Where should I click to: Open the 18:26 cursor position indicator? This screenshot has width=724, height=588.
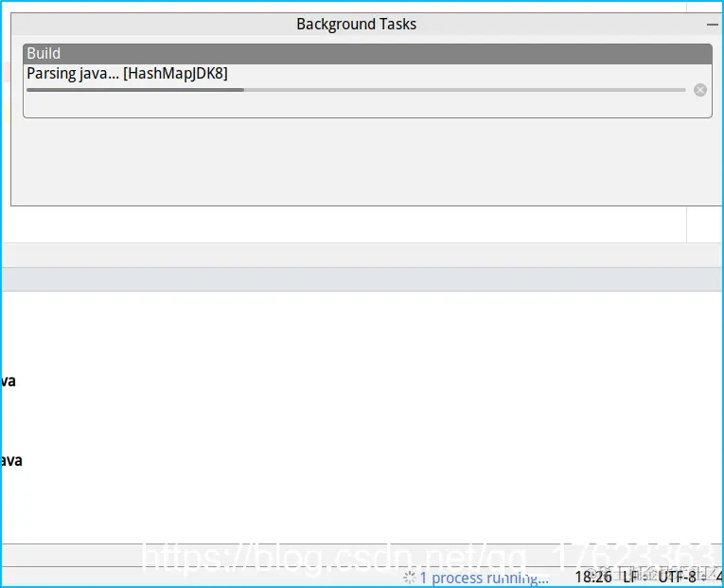(592, 577)
